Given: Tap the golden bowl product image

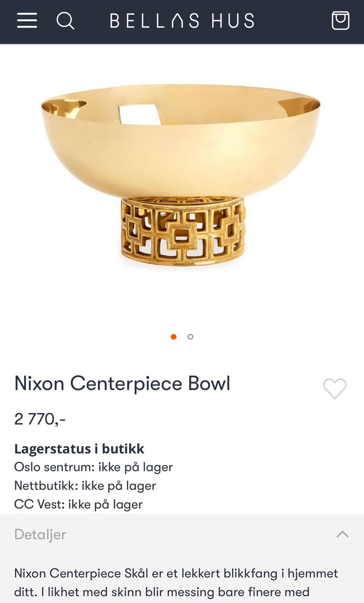Looking at the screenshot, I should pyautogui.click(x=181, y=174).
